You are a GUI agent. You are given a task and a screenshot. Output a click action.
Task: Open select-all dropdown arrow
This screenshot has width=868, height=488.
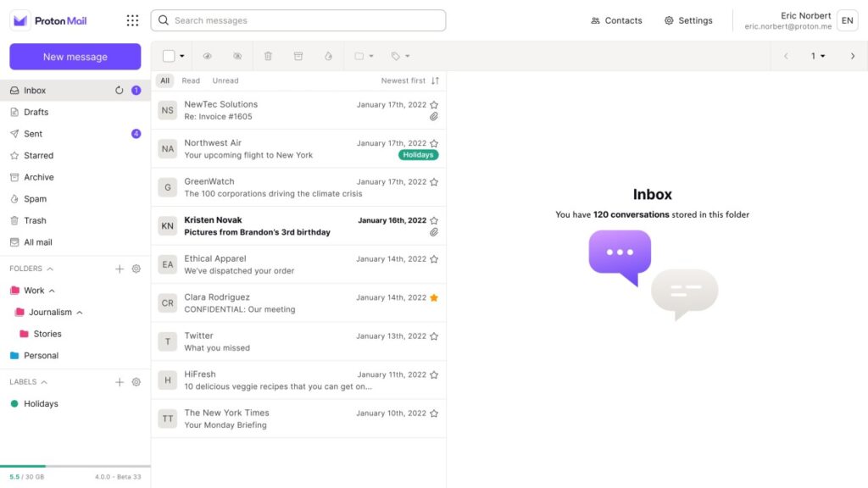[181, 56]
